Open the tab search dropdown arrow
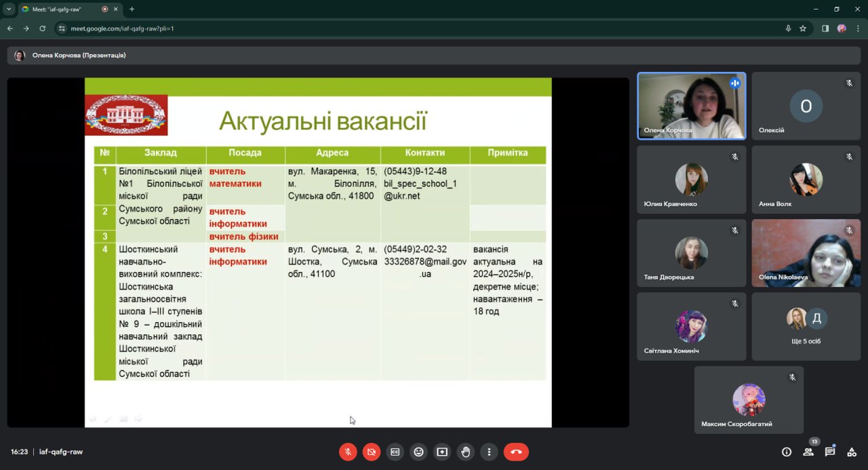This screenshot has width=868, height=470. [9, 9]
